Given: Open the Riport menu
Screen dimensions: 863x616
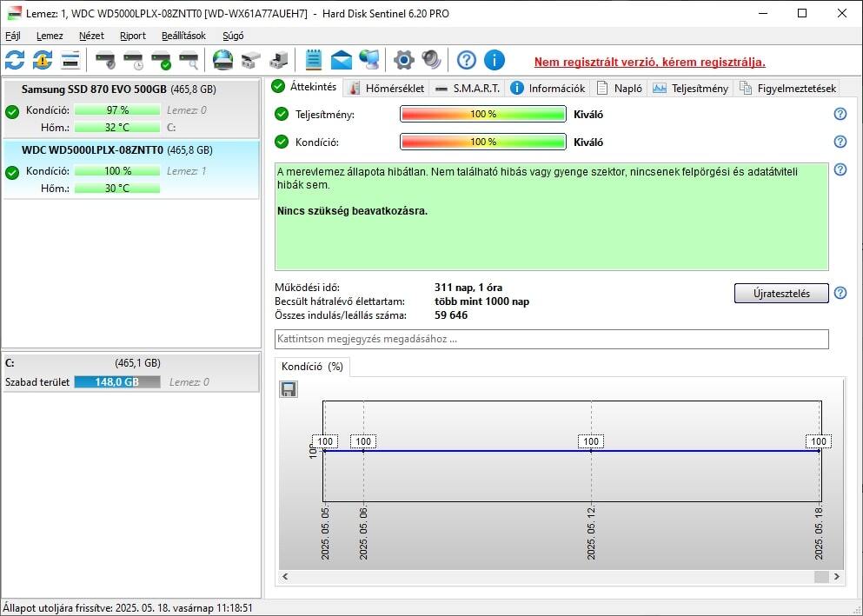Looking at the screenshot, I should pos(133,36).
